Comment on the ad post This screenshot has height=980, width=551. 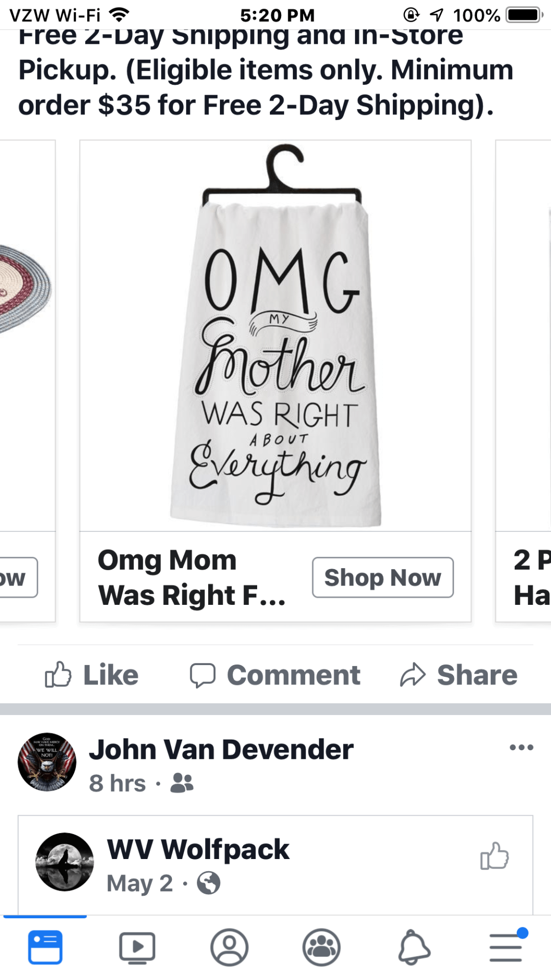pyautogui.click(x=275, y=675)
